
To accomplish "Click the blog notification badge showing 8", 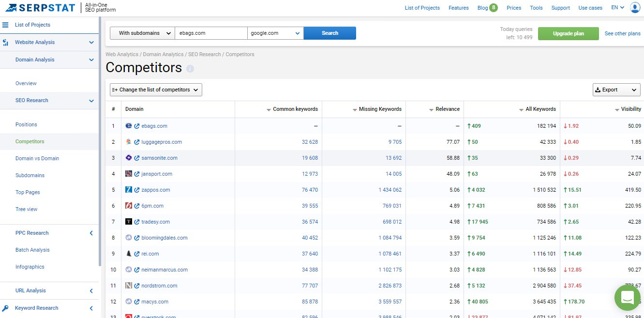I will point(493,7).
